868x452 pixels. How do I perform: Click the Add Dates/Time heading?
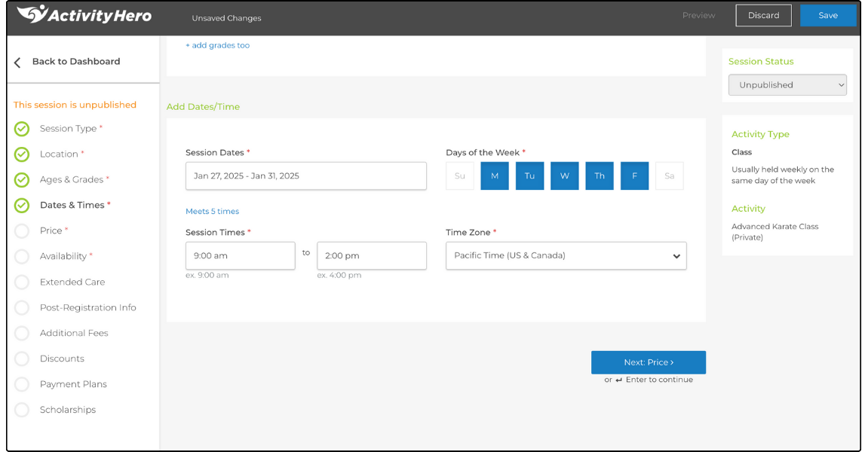coord(203,107)
